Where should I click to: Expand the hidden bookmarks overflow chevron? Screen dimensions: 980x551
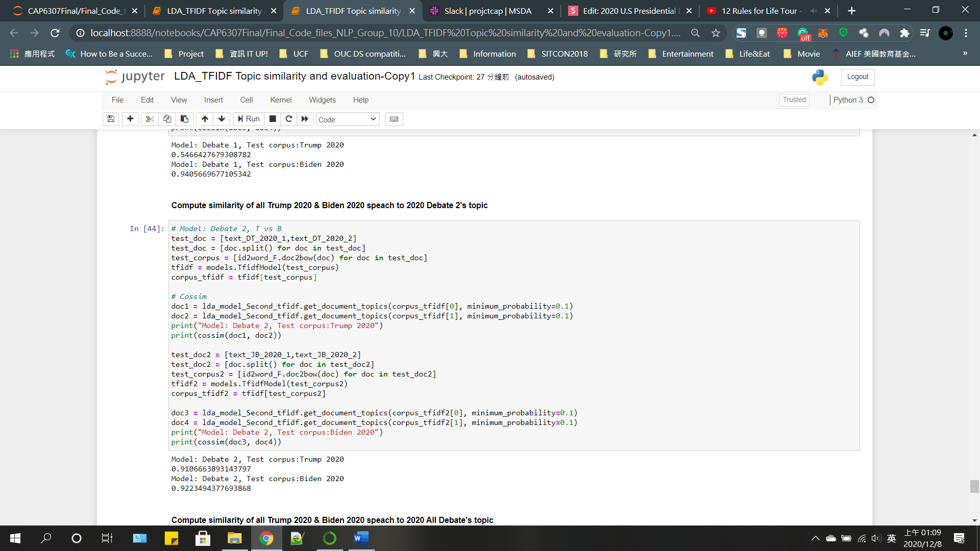point(965,54)
